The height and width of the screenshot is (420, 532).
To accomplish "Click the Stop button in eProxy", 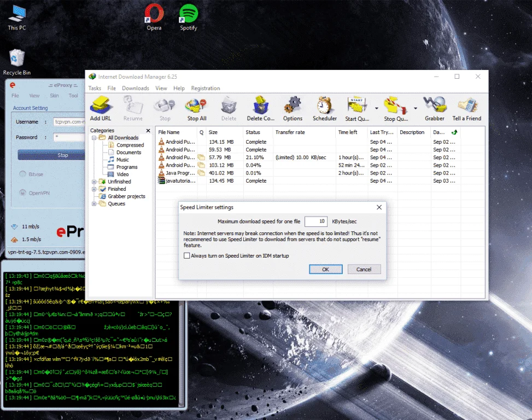I will pos(51,155).
